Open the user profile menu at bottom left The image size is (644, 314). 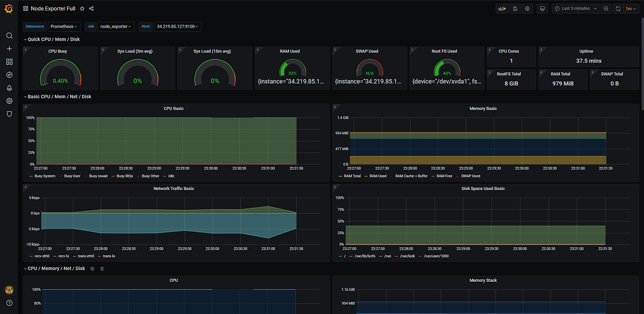(9, 289)
